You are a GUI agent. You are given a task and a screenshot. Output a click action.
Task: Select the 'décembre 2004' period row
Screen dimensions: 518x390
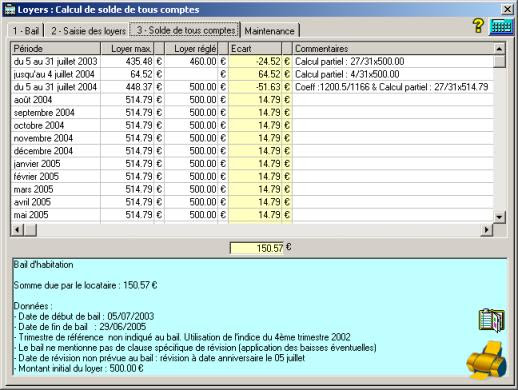tap(252, 151)
